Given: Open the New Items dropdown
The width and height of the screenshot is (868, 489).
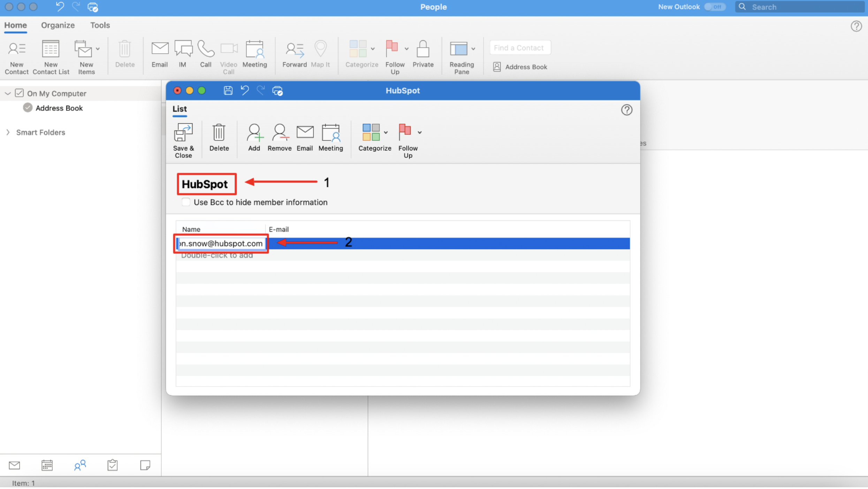Looking at the screenshot, I should [98, 49].
